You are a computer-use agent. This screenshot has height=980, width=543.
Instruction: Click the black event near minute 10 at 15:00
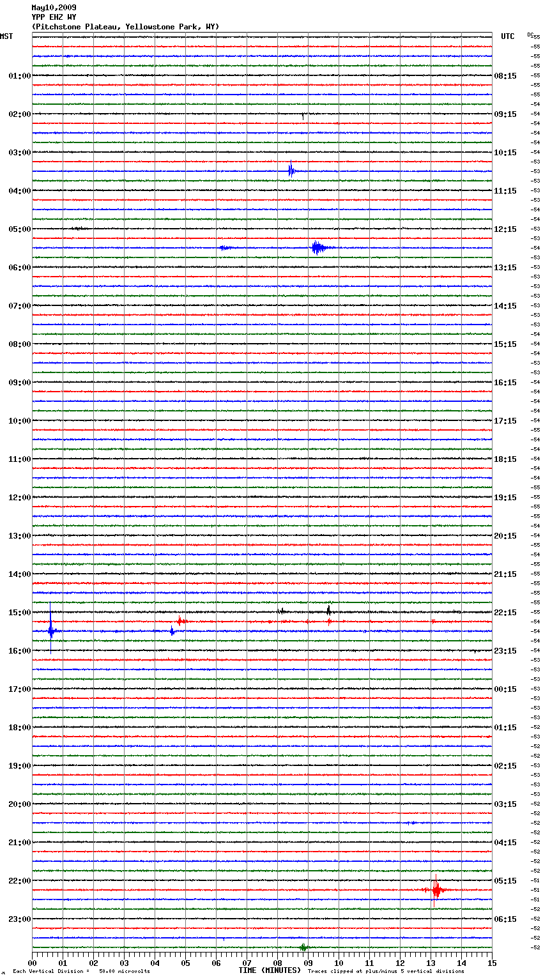(x=328, y=610)
